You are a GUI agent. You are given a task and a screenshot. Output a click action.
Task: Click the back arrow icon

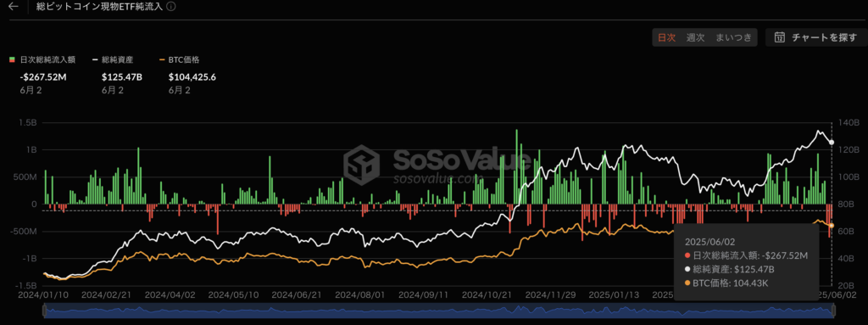[x=14, y=7]
